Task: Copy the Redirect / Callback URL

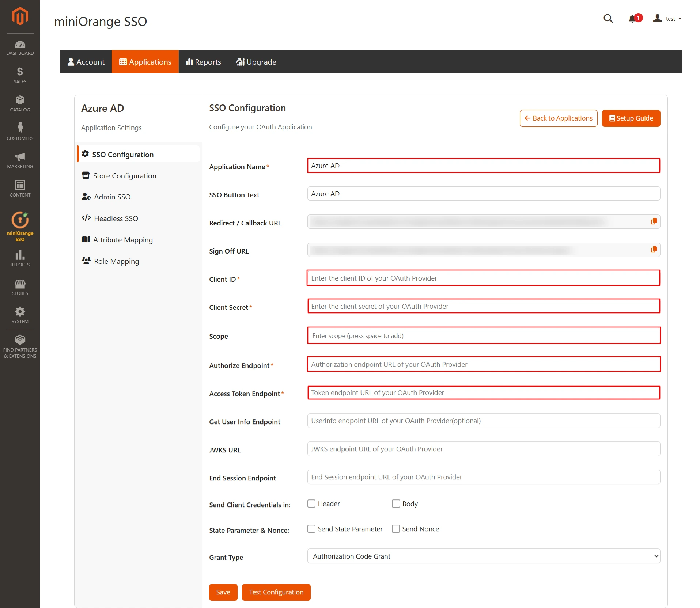Action: pos(654,221)
